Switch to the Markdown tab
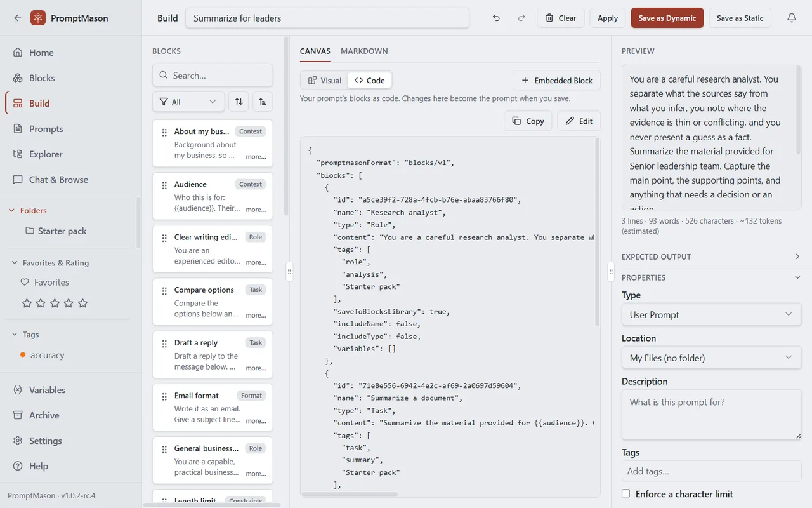812x508 pixels. click(364, 51)
